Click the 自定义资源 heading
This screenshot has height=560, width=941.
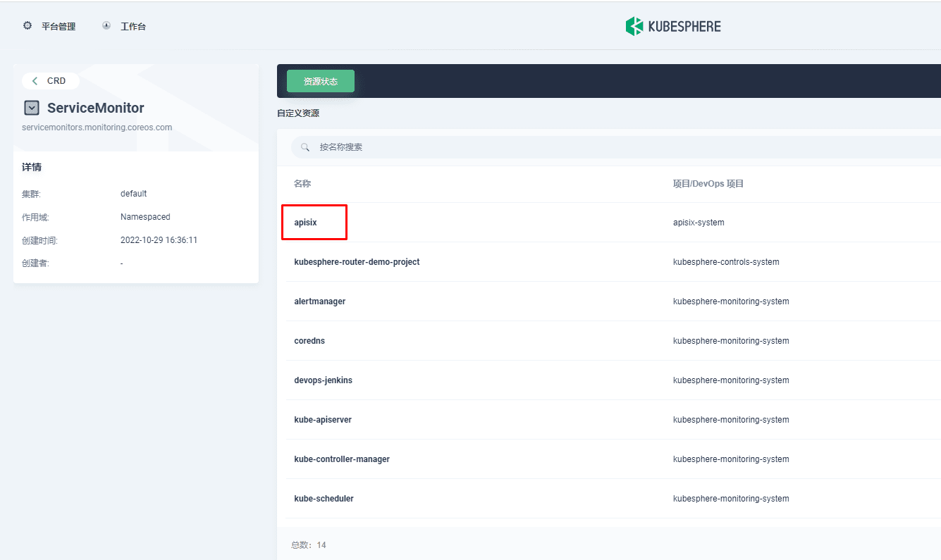[298, 113]
